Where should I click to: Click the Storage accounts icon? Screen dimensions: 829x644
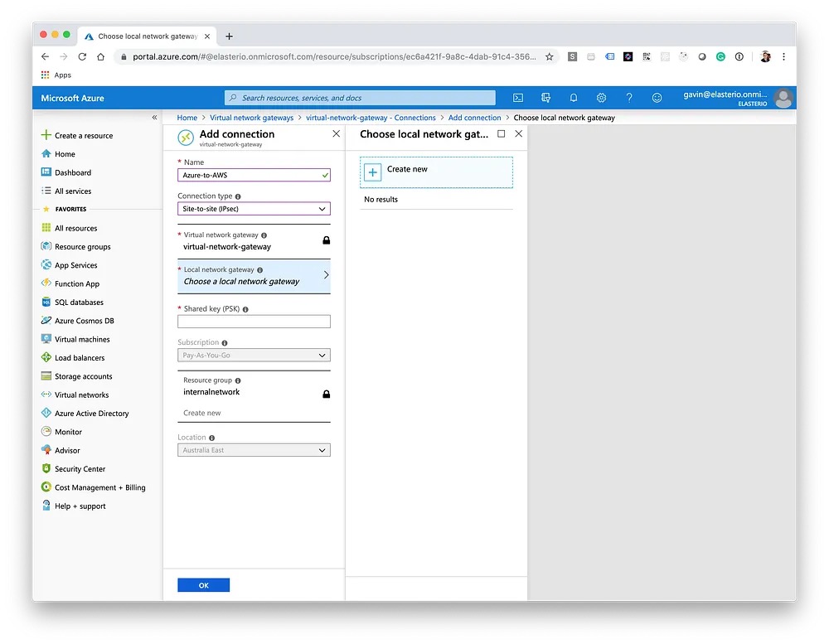[x=46, y=376]
